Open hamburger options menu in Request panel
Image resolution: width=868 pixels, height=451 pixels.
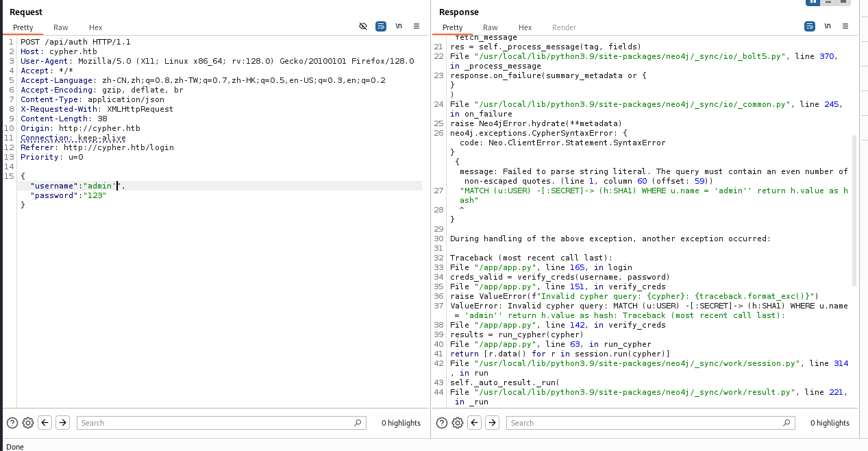click(417, 26)
